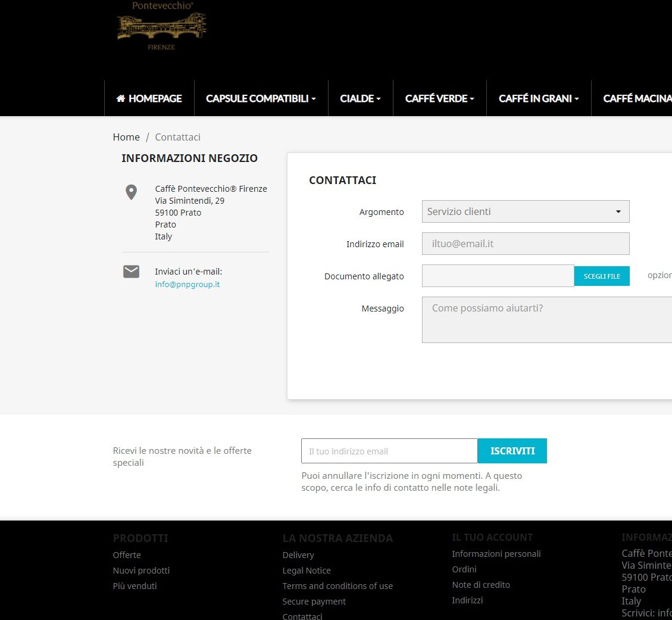The width and height of the screenshot is (672, 620).
Task: Click the envelope email icon
Action: [x=131, y=272]
